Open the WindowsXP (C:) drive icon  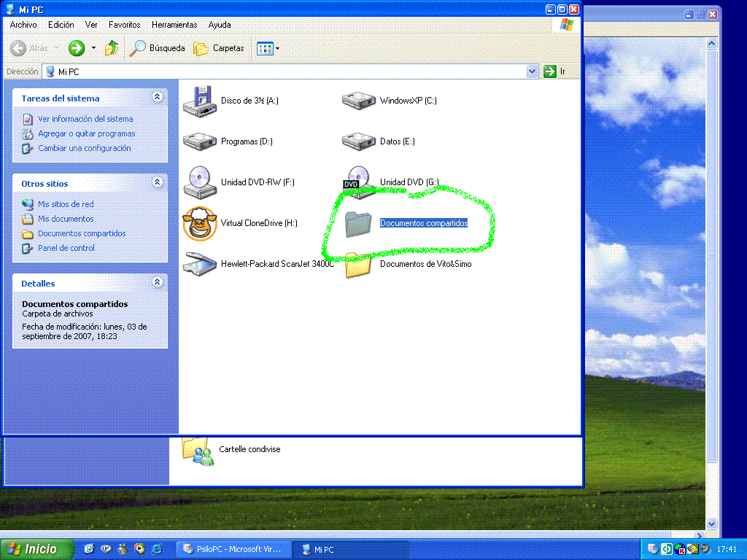[x=359, y=101]
